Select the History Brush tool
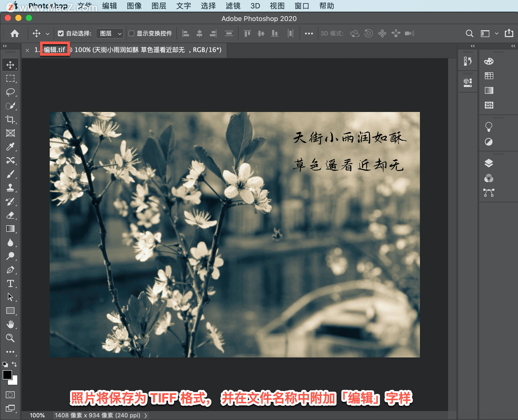 click(x=10, y=202)
